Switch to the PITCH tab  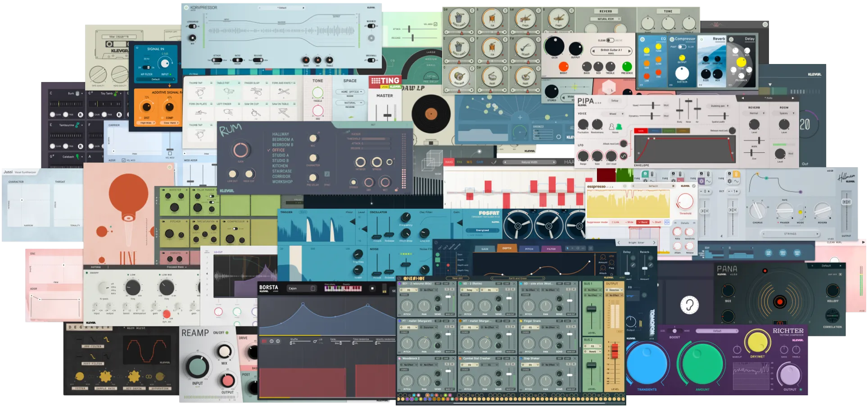(x=529, y=249)
